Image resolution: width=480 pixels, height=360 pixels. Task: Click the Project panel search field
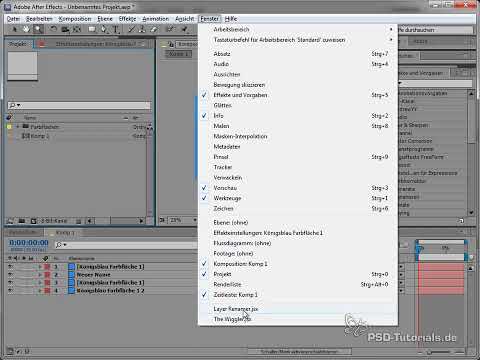click(x=79, y=105)
